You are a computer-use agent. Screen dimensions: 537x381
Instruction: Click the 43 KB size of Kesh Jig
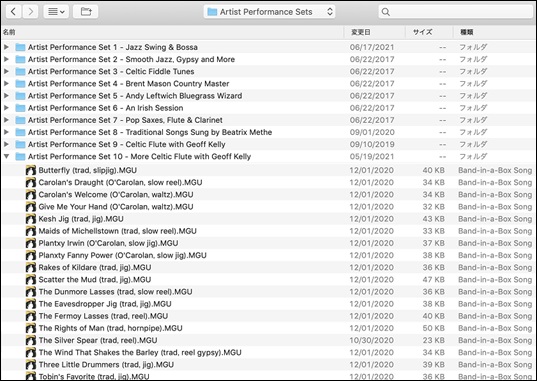coord(434,219)
